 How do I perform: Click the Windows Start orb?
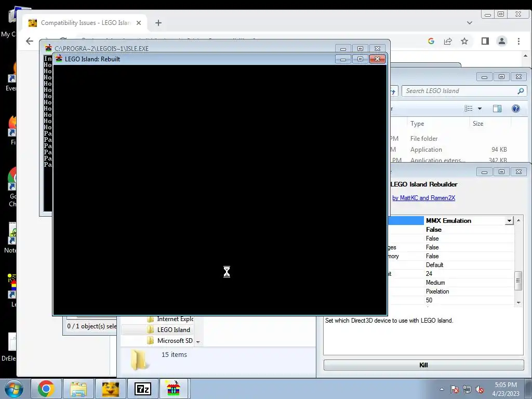pos(14,389)
